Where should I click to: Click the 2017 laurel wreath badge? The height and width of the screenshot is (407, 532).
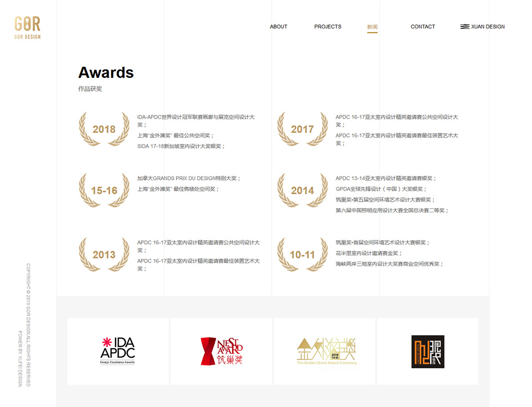302,129
